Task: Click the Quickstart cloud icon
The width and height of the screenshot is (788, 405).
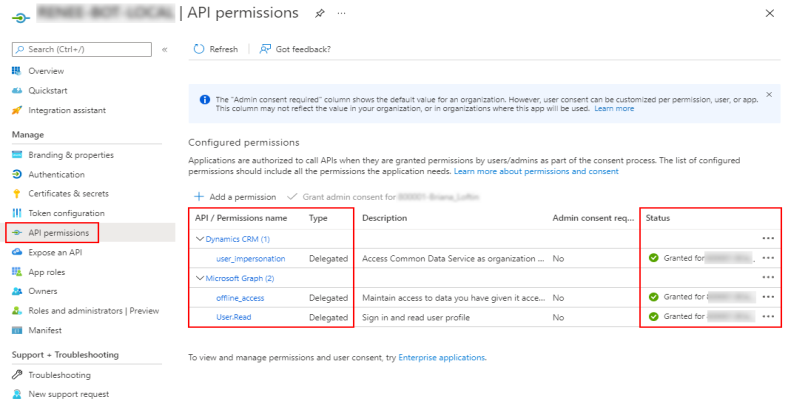Action: click(17, 90)
